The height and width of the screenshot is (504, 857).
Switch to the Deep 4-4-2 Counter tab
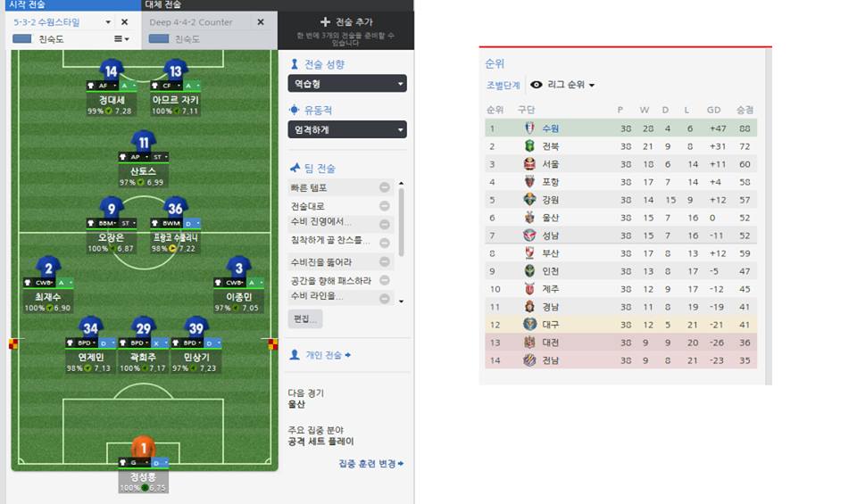point(191,22)
